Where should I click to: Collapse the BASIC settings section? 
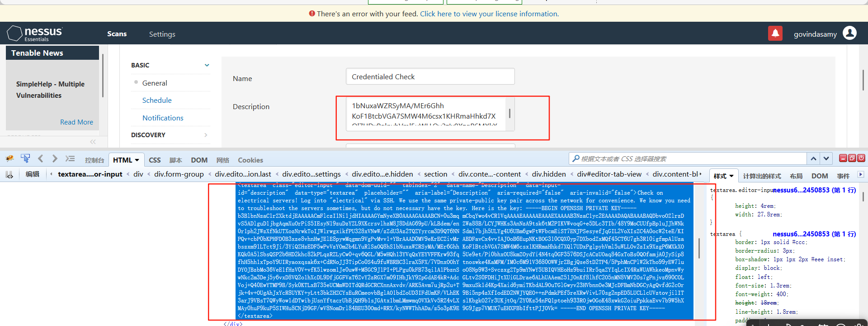[x=207, y=65]
